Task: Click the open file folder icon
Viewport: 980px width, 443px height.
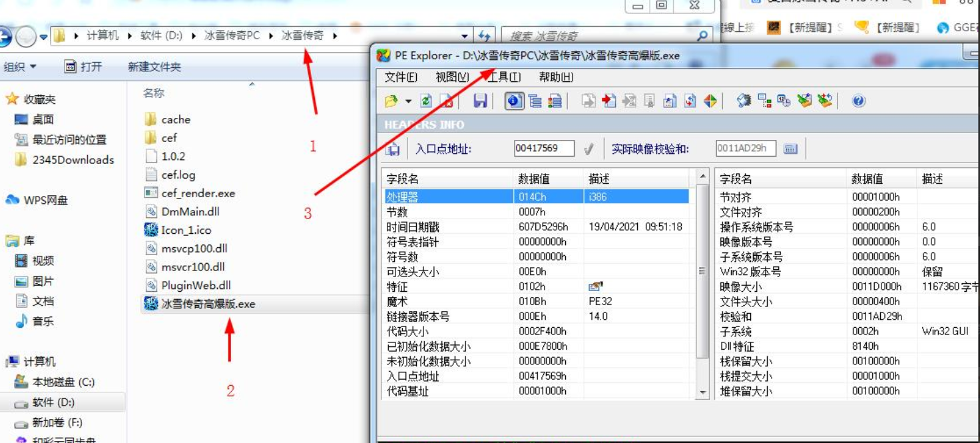Action: coord(391,101)
